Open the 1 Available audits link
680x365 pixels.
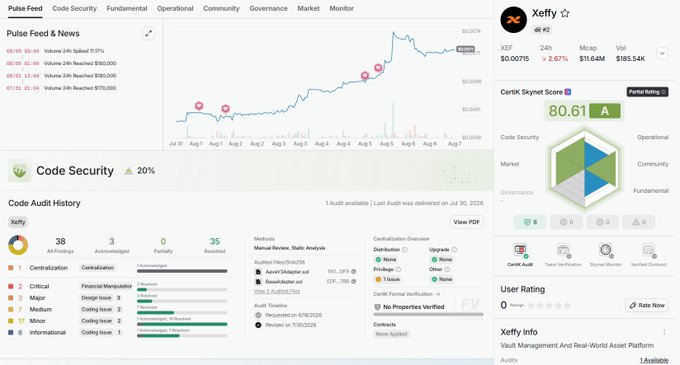(654, 360)
